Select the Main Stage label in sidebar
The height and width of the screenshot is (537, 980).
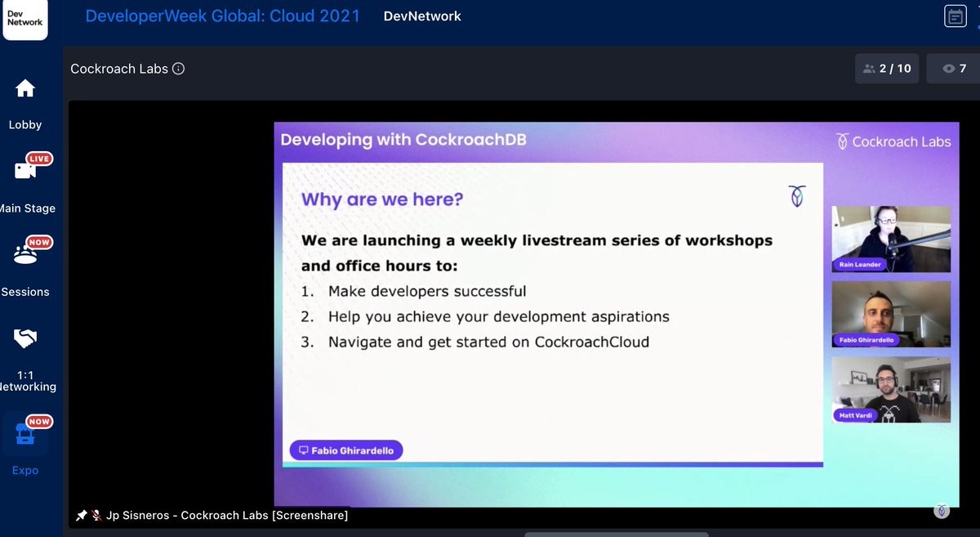[x=27, y=208]
